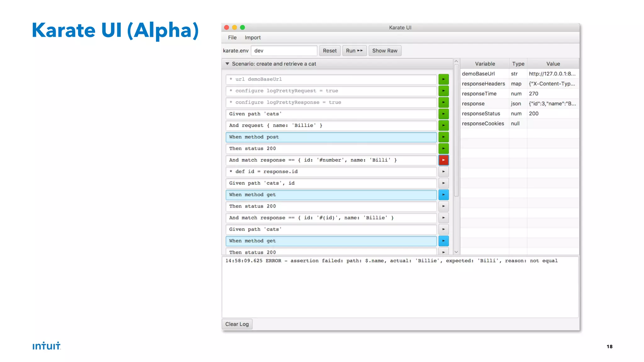Run the 'url demoBaseUrl' step play icon
644x362 pixels.
(x=443, y=79)
